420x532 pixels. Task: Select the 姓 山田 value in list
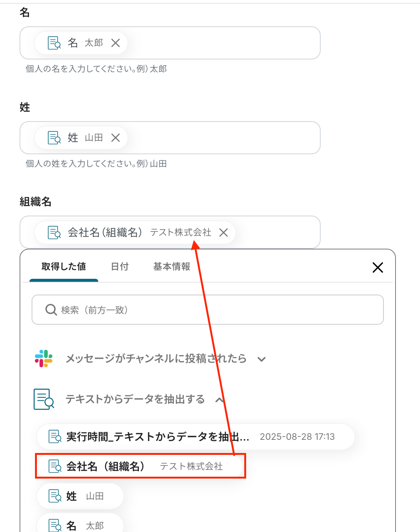80,496
